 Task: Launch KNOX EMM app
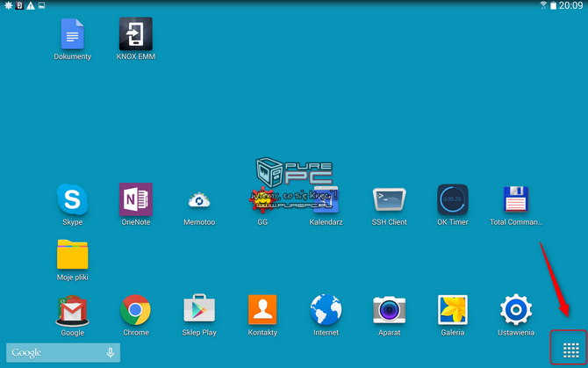(x=135, y=34)
